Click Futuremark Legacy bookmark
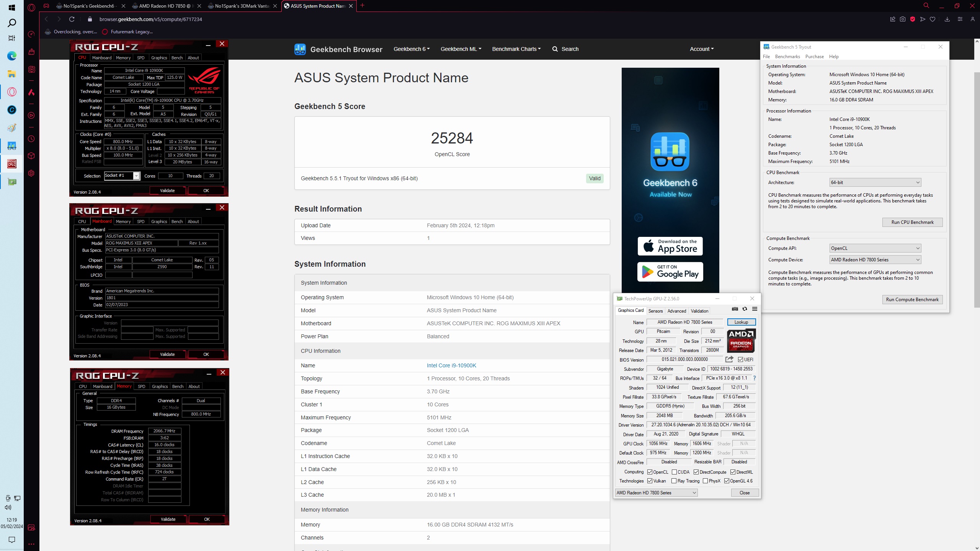Image resolution: width=980 pixels, height=551 pixels. tap(128, 32)
